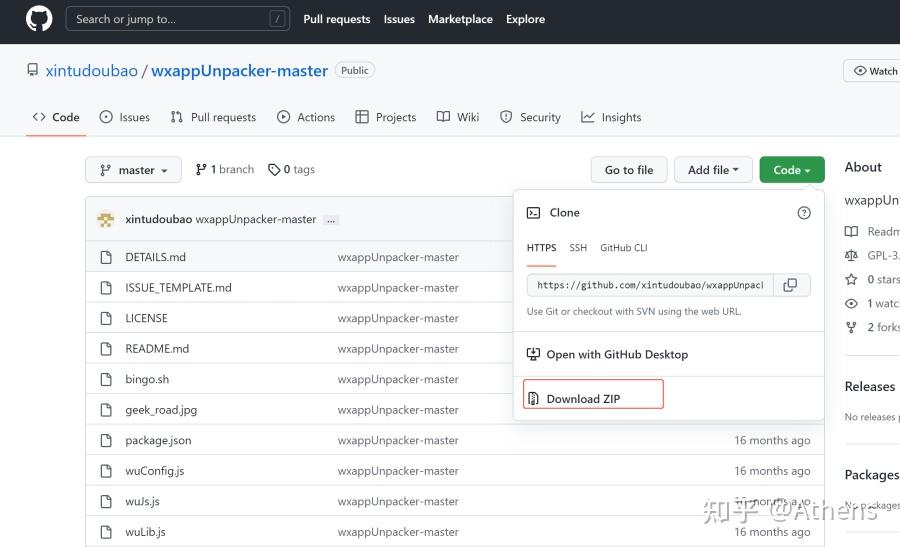The height and width of the screenshot is (547, 900).
Task: Click the clone URL text field
Action: point(650,285)
